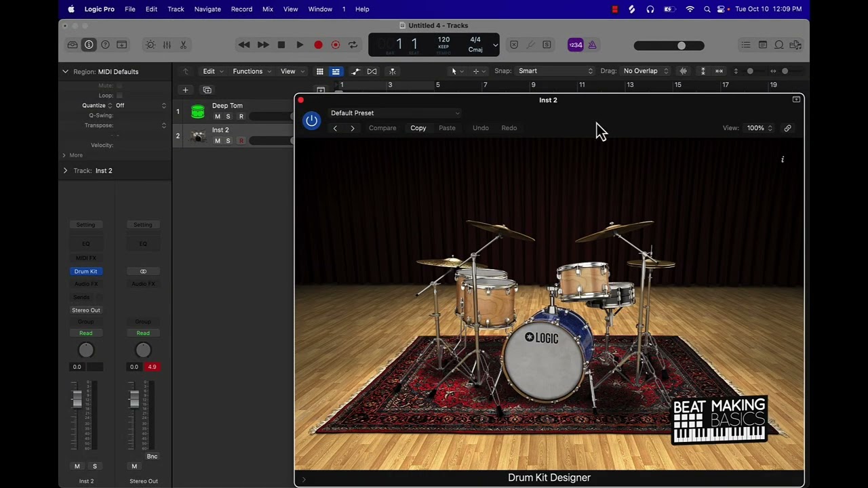This screenshot has height=488, width=868.
Task: Open the Library panel icon
Action: (73, 45)
